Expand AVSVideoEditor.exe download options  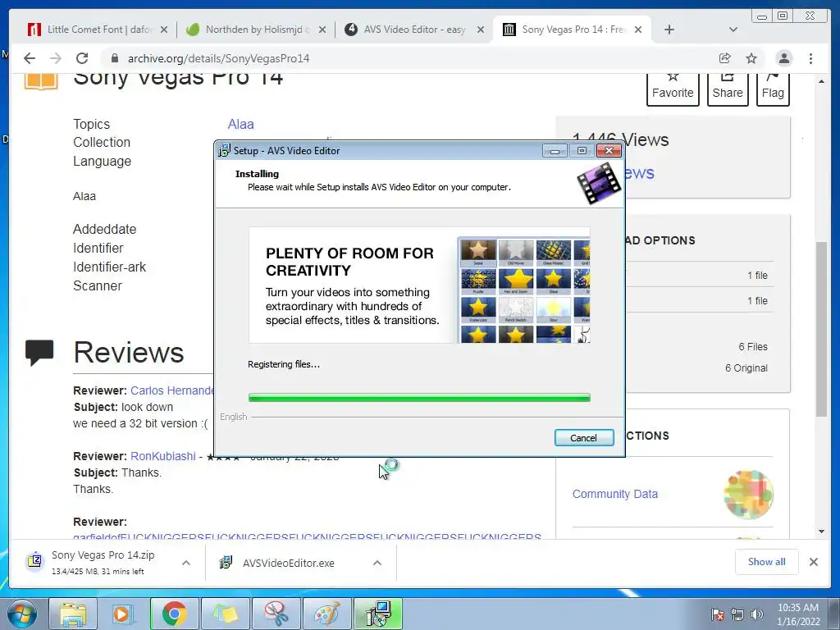pyautogui.click(x=377, y=563)
